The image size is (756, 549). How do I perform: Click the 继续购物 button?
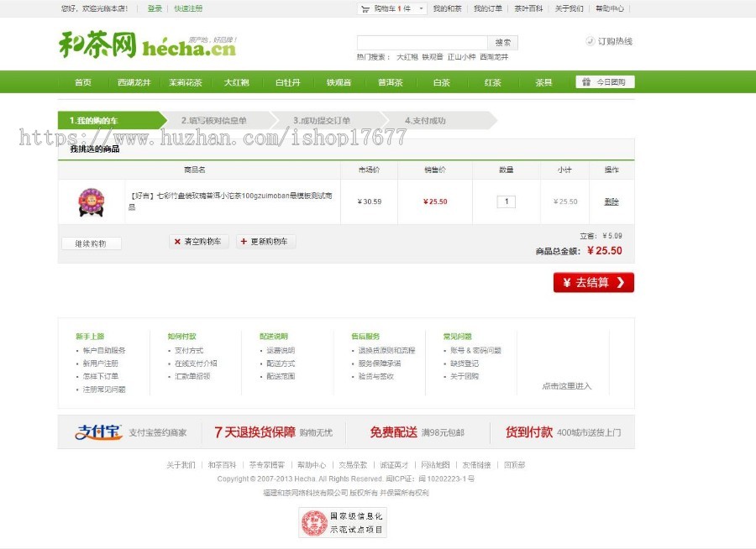(x=91, y=243)
